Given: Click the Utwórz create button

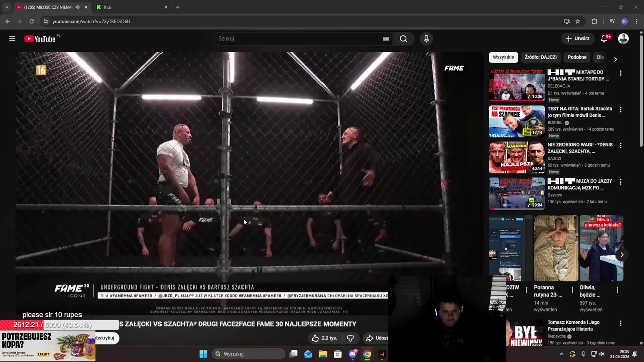Looking at the screenshot, I should (577, 39).
